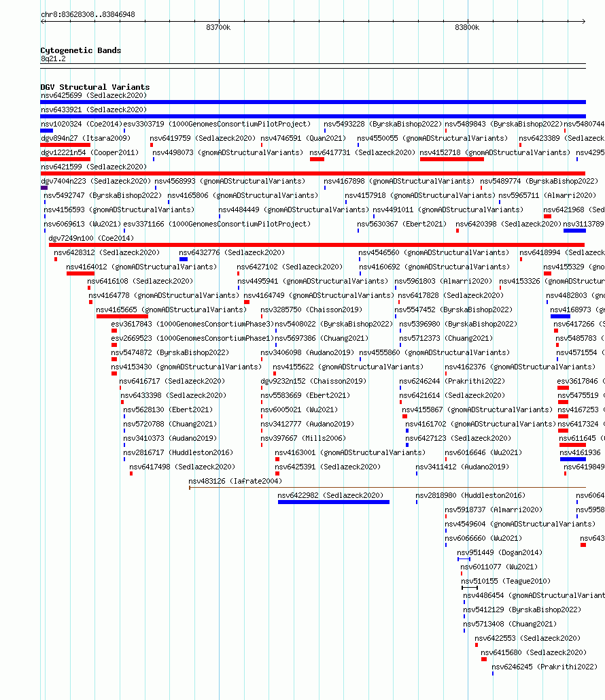This screenshot has width=605, height=700.
Task: Open nsv6415680 (Sedlazeck2020) variant
Action: (534, 652)
